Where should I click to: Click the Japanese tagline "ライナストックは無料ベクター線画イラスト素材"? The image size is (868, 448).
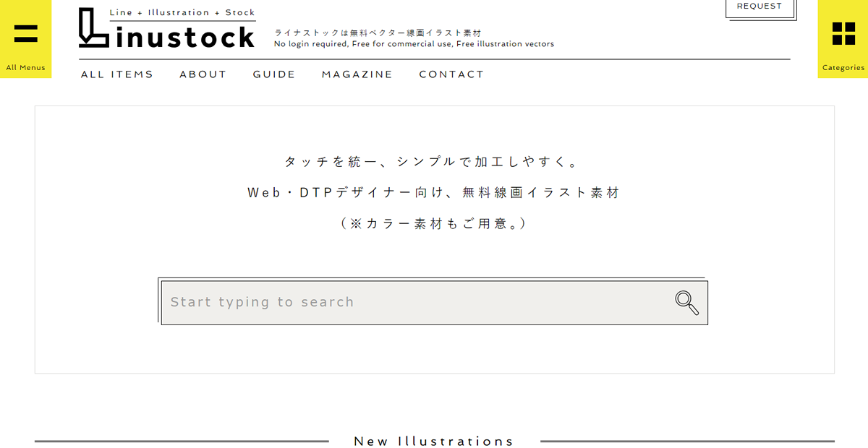click(x=378, y=33)
